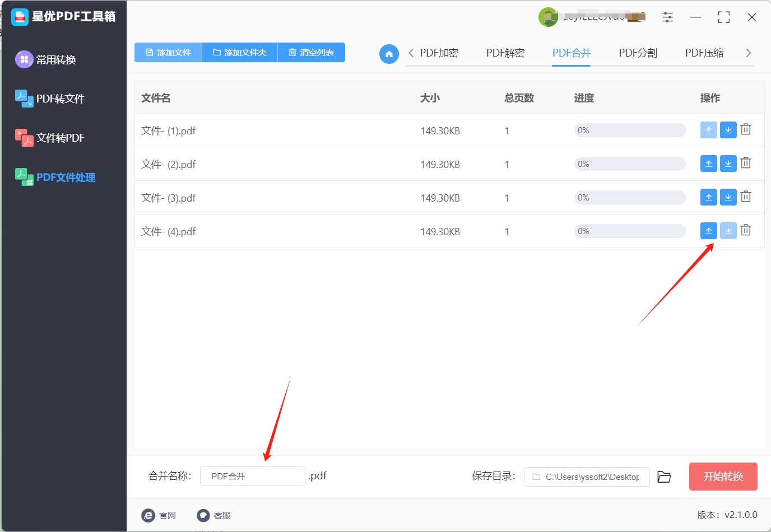Click 总页数 column header

coord(519,98)
